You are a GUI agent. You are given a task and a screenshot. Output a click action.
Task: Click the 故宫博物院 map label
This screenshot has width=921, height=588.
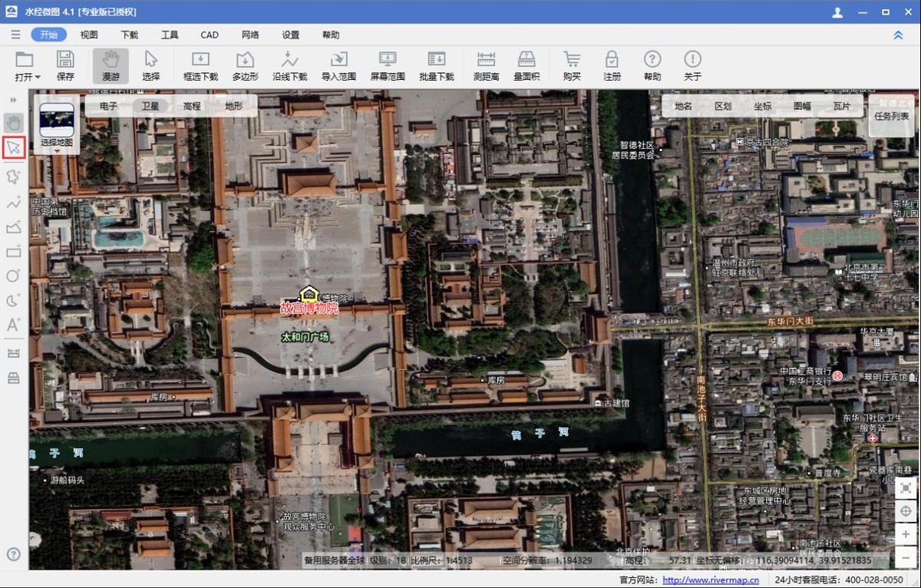[x=309, y=309]
